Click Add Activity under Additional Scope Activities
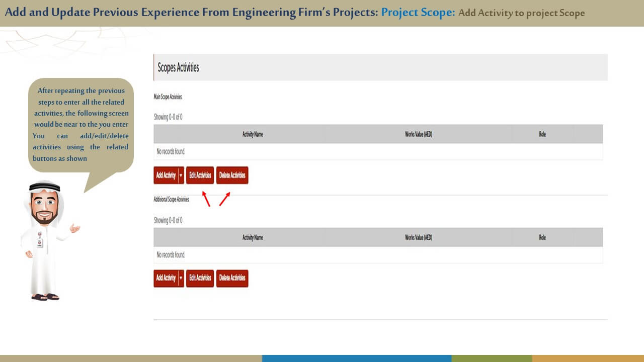 coord(166,278)
